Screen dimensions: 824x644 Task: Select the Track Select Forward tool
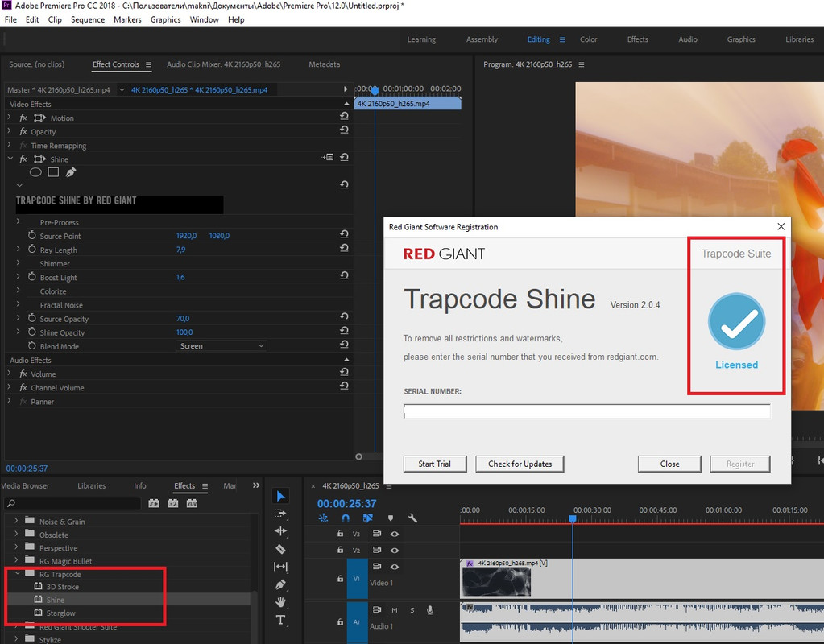click(x=280, y=514)
